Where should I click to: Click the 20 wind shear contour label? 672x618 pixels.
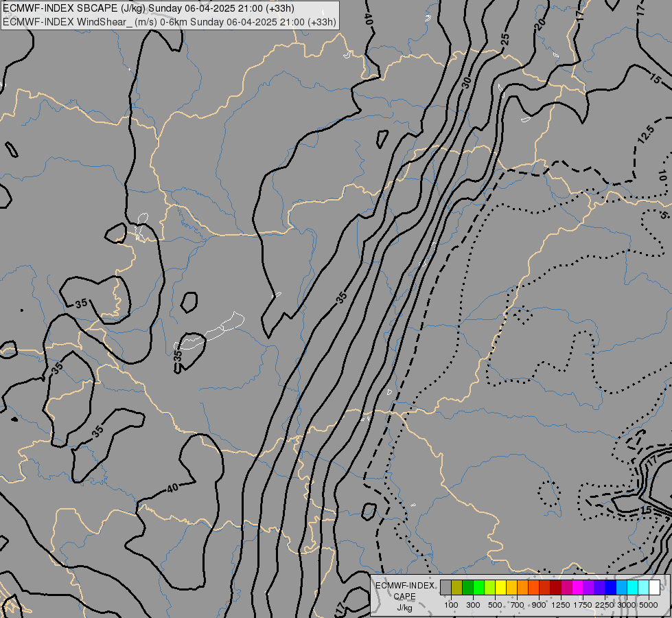(540, 25)
